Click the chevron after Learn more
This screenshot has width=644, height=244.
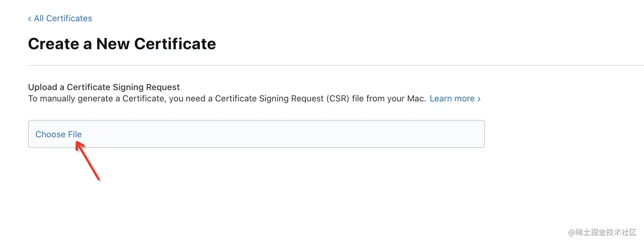coord(479,99)
